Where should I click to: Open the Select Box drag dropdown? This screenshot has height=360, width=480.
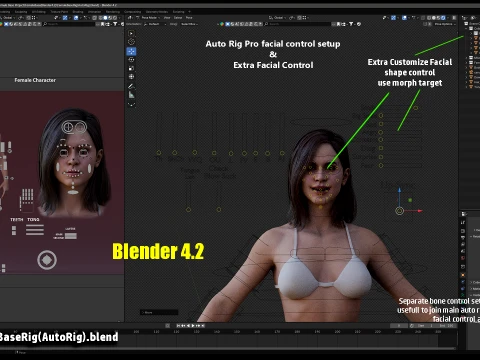189,24
